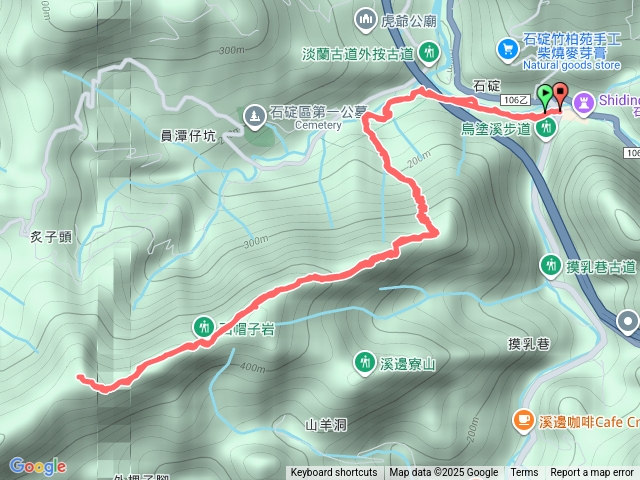Image resolution: width=640 pixels, height=480 pixels.
Task: Select the 虎爺公廟 temple pin icon
Action: (x=365, y=21)
